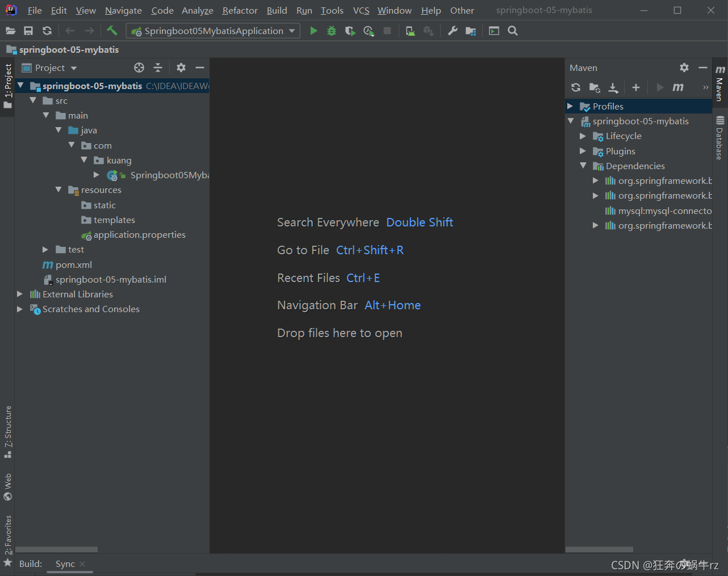
Task: Toggle the Maven side tab
Action: pyautogui.click(x=719, y=83)
